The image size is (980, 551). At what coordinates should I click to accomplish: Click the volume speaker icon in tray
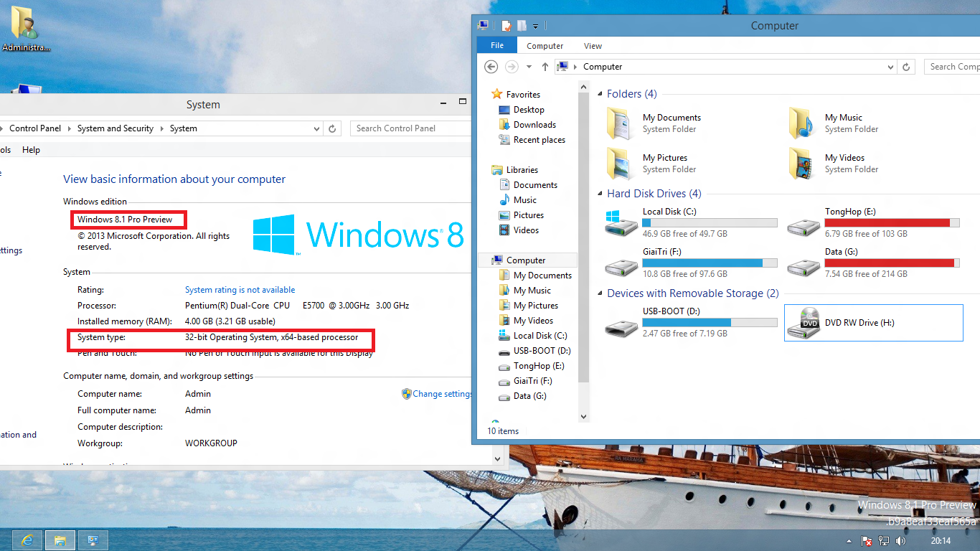901,541
